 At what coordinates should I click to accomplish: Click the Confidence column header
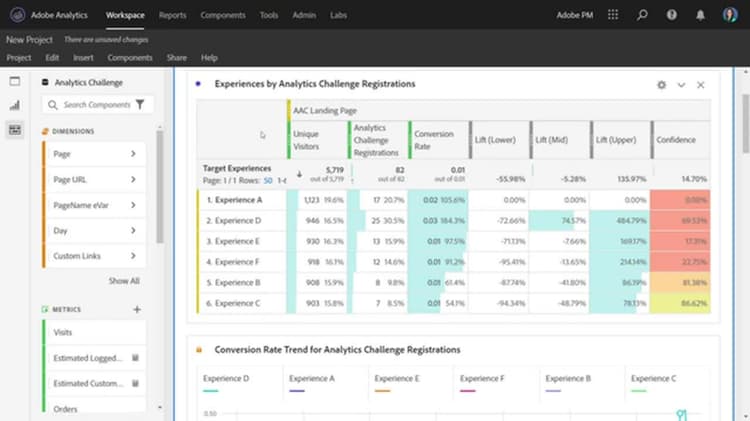[681, 140]
